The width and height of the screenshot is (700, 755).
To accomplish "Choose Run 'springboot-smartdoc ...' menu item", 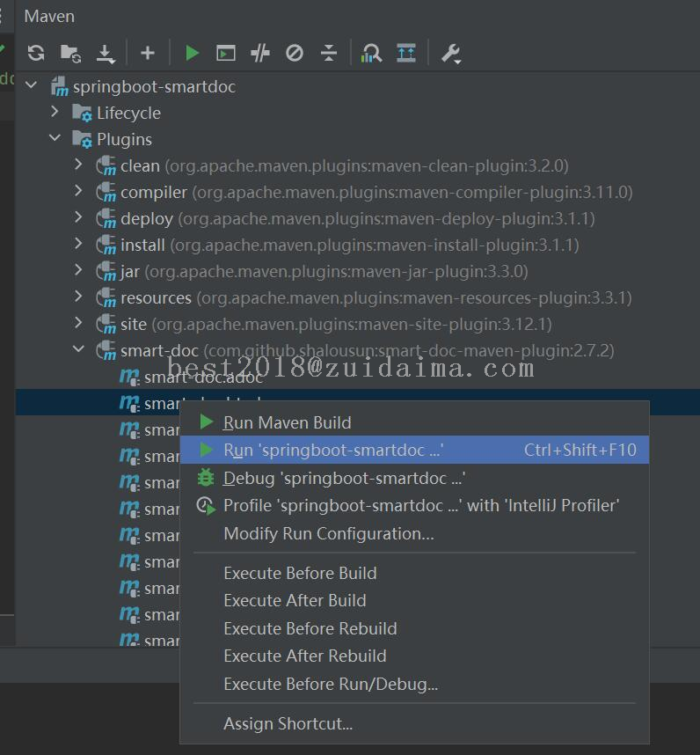I will pyautogui.click(x=414, y=450).
